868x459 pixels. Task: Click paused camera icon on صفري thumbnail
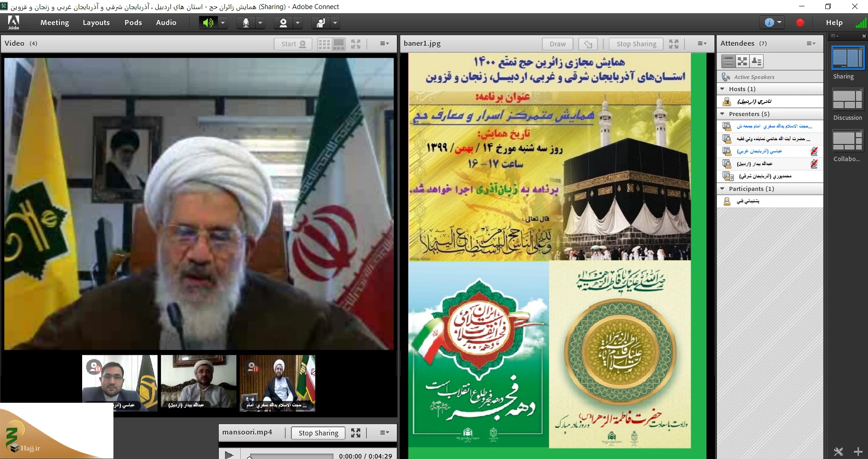tap(253, 367)
